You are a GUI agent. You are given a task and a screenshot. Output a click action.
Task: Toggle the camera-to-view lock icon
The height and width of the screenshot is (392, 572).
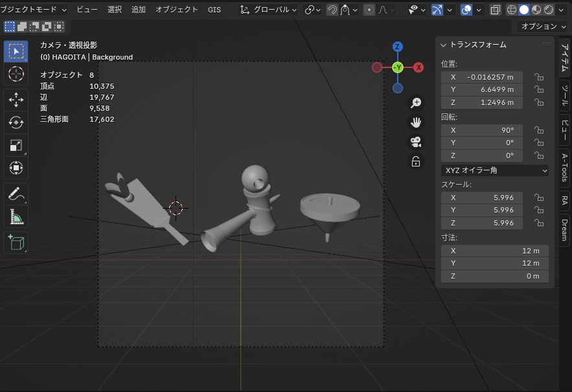416,161
